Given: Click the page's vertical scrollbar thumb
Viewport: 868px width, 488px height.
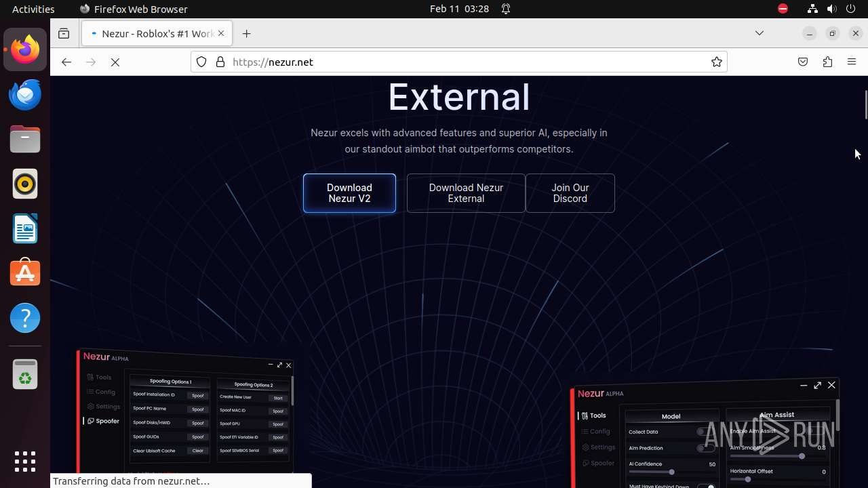Looking at the screenshot, I should tap(865, 105).
